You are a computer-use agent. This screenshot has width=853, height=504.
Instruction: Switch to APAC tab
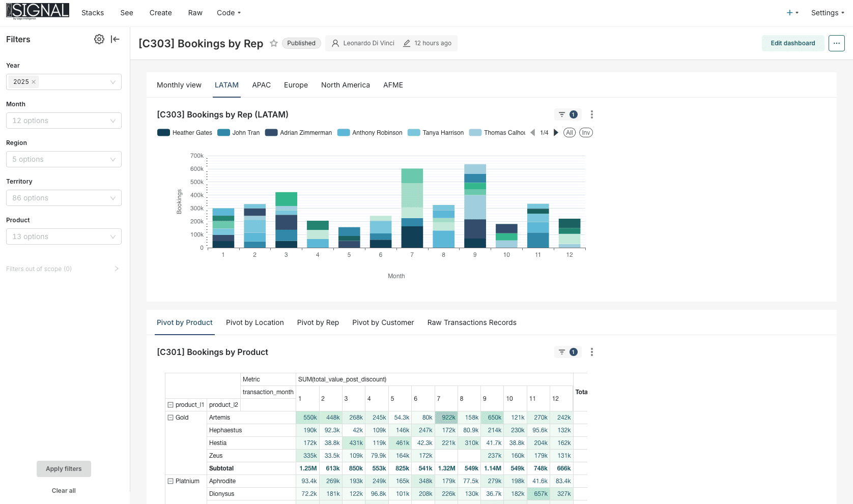coord(262,85)
